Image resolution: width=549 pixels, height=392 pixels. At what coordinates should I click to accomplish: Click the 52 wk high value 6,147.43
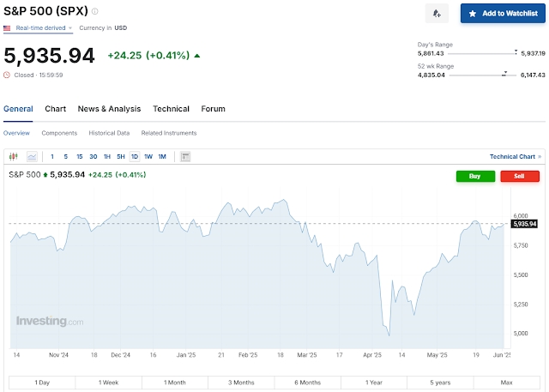tap(533, 75)
